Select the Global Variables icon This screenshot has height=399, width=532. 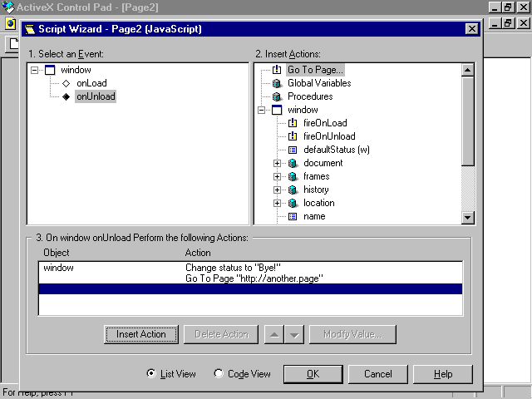pyautogui.click(x=277, y=83)
